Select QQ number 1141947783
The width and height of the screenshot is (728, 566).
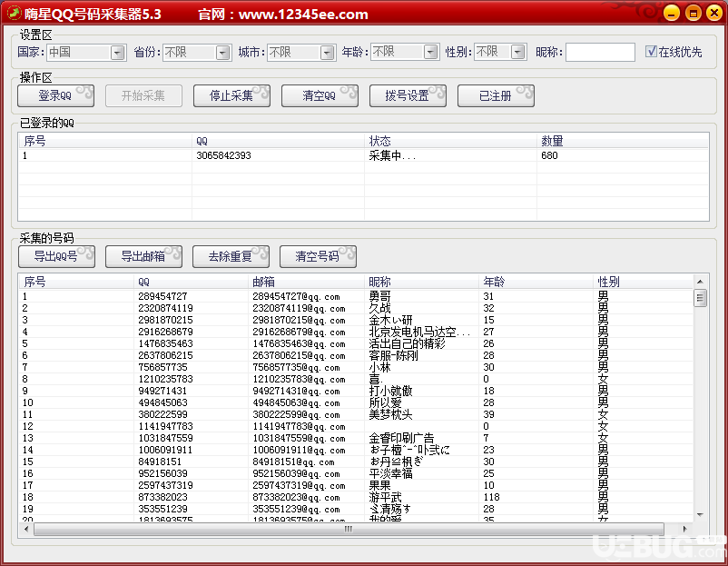[x=165, y=426]
